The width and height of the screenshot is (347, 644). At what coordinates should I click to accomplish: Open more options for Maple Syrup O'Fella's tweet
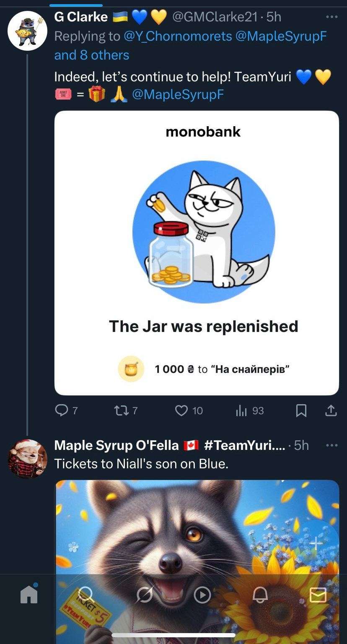pos(331,445)
